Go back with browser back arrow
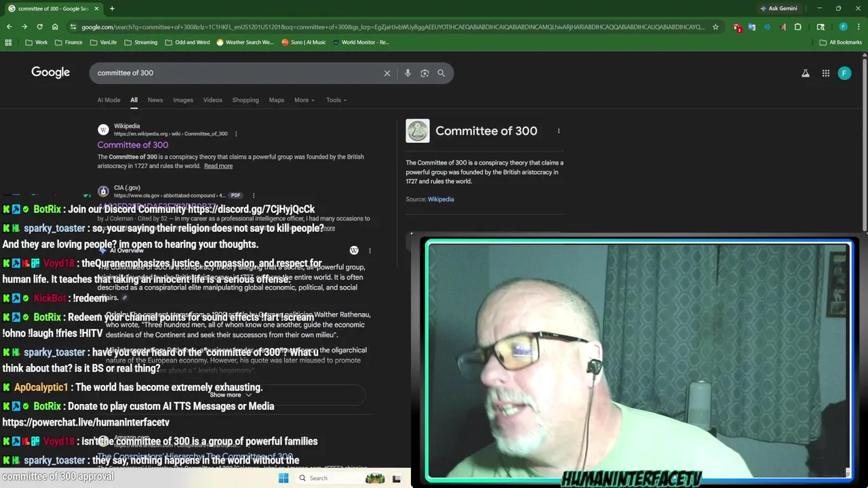 click(x=9, y=27)
